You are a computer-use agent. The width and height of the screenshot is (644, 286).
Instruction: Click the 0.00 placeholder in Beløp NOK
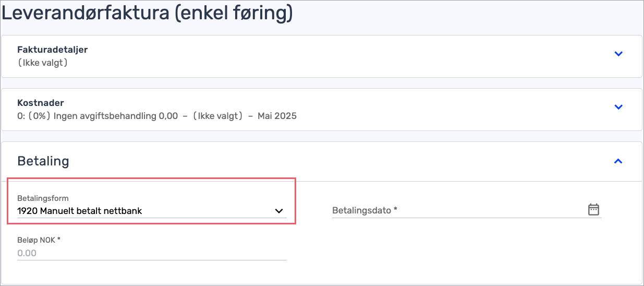[x=27, y=253]
